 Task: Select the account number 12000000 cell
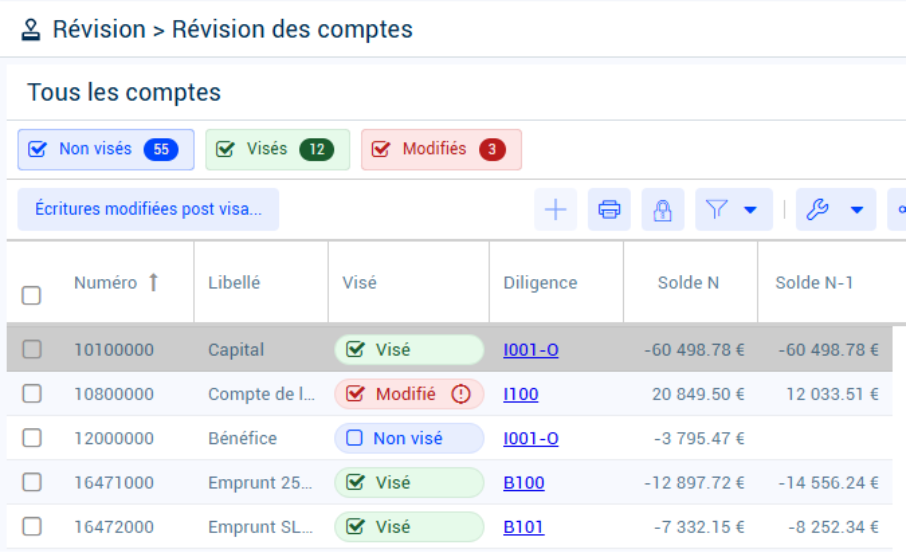coord(114,438)
